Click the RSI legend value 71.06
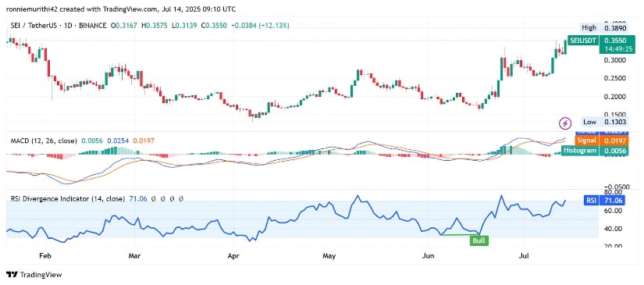Screen dimensions: 644x285 (x=137, y=199)
